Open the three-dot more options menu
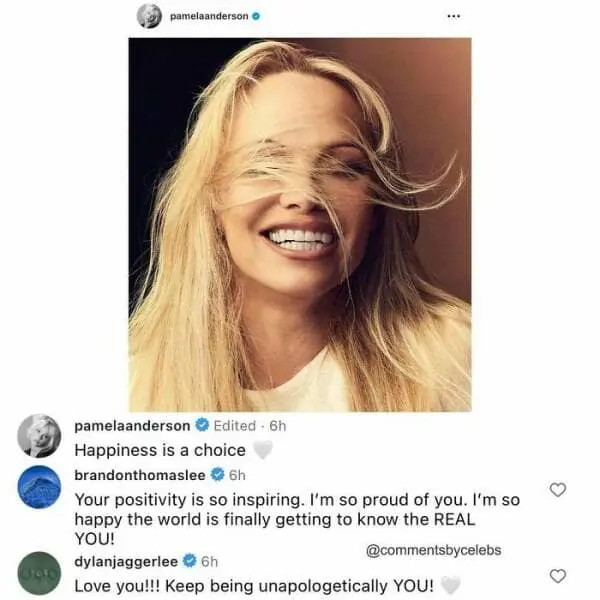This screenshot has width=600, height=600. point(453,16)
